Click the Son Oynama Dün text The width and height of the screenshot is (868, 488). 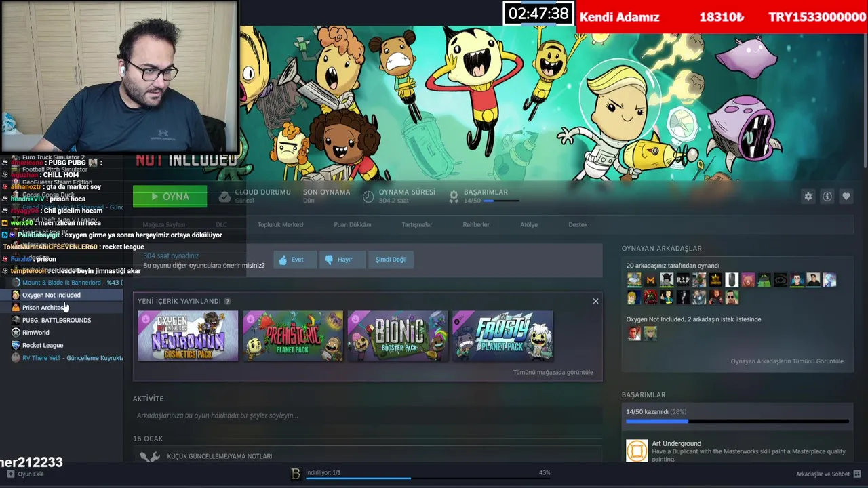[x=326, y=196]
